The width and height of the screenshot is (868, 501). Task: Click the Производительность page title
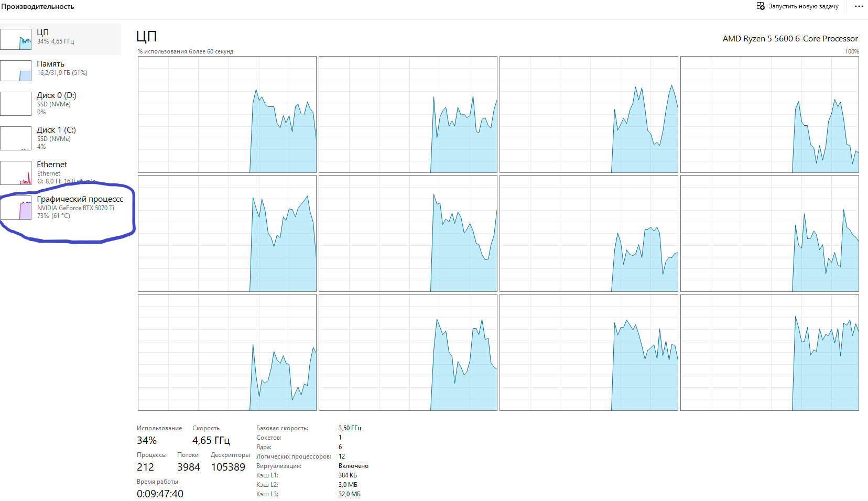[38, 7]
